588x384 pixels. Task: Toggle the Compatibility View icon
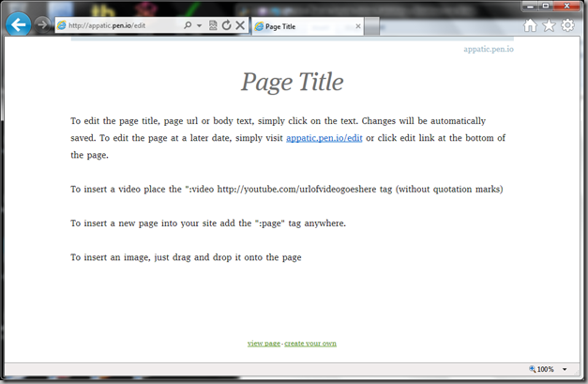click(x=213, y=25)
